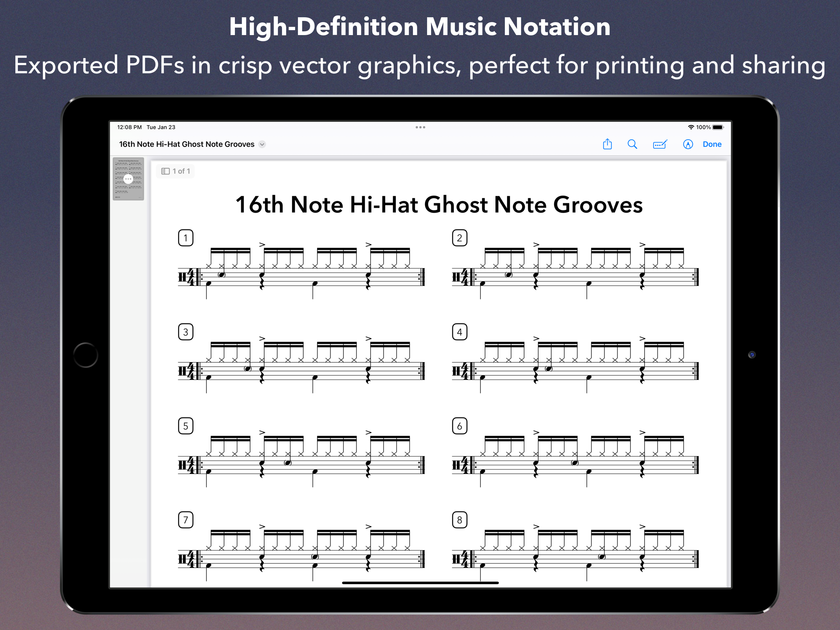Image resolution: width=840 pixels, height=630 pixels.
Task: Tap the three-dot multitasking control at top
Action: point(420,127)
